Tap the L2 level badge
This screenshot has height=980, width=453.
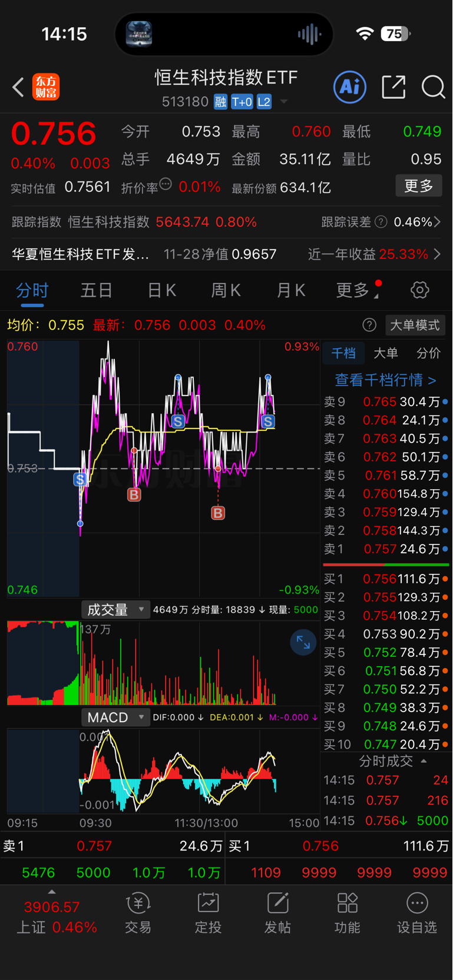(x=264, y=102)
